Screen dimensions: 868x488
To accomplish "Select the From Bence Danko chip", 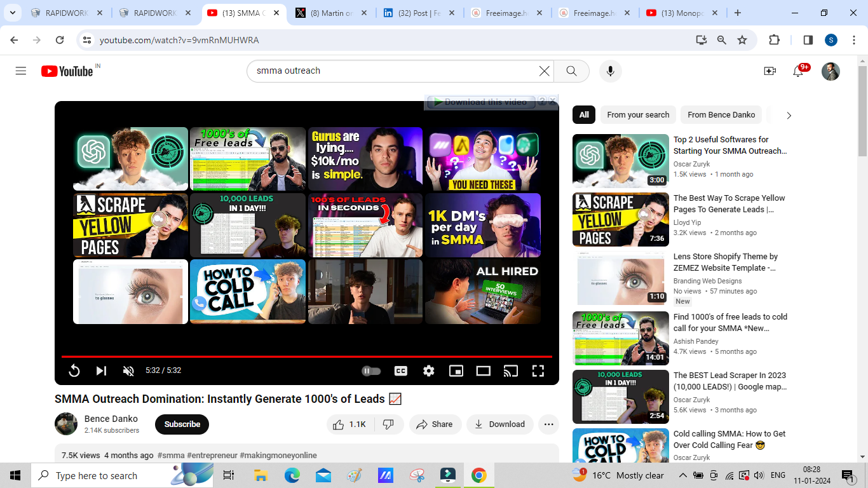I will click(721, 115).
